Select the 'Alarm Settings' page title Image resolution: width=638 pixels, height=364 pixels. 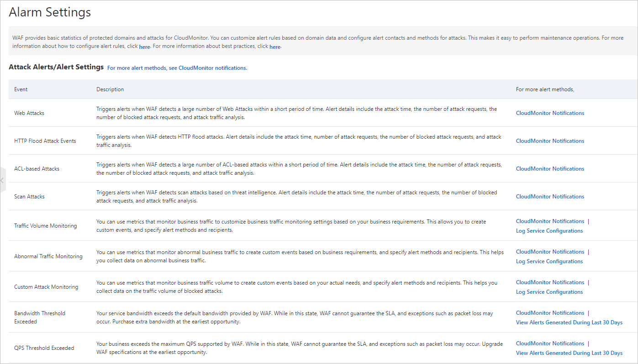pos(50,12)
